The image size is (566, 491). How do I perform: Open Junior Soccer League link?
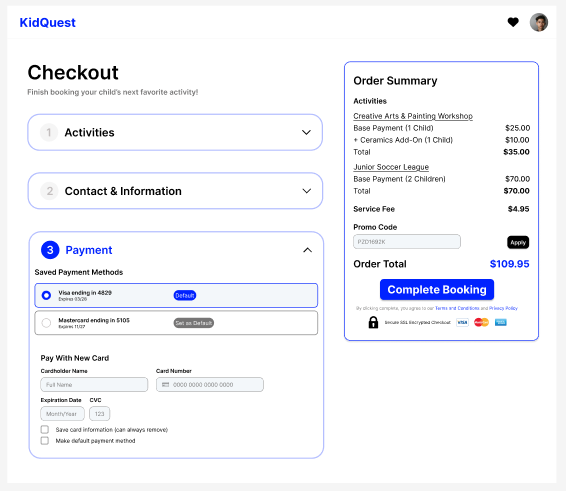[x=391, y=167]
